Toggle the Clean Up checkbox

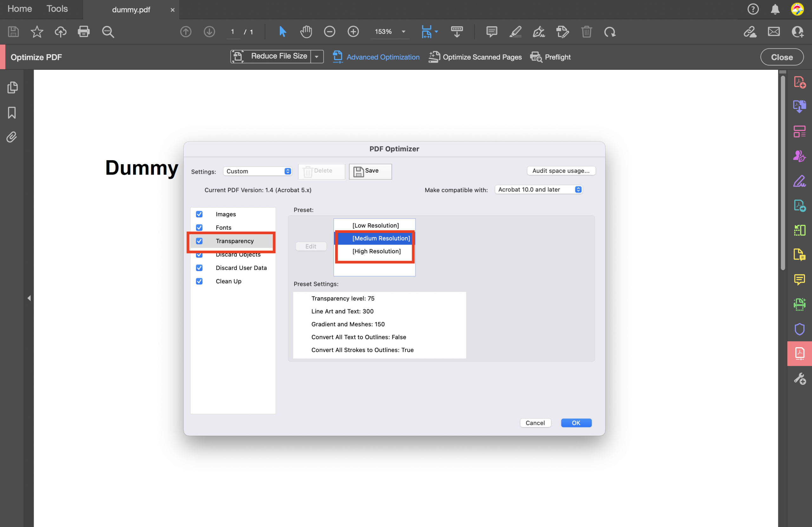[199, 281]
